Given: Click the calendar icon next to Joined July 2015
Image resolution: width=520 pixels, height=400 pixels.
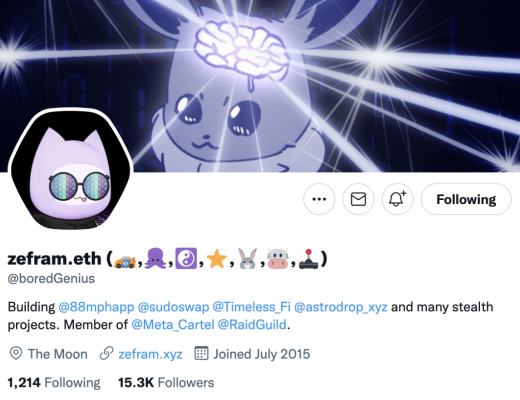Looking at the screenshot, I should (201, 353).
